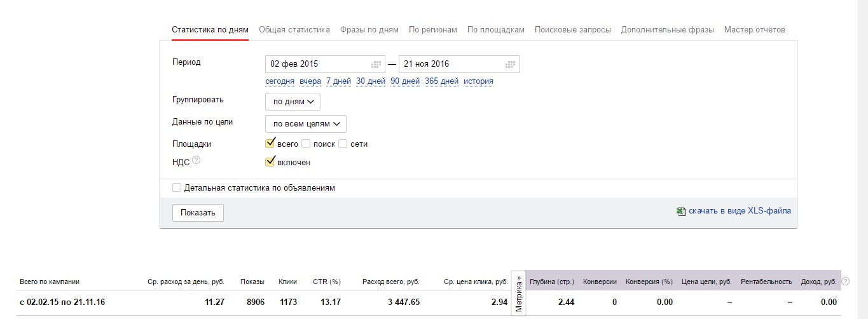Download via скачать в виде XLS-файла link
Screen dimensions: 868x319
click(740, 210)
